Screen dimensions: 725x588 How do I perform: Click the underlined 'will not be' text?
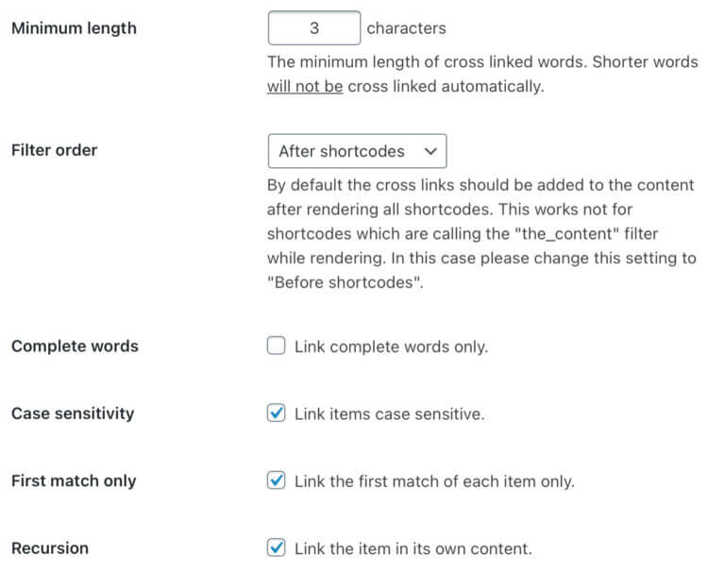[x=305, y=87]
